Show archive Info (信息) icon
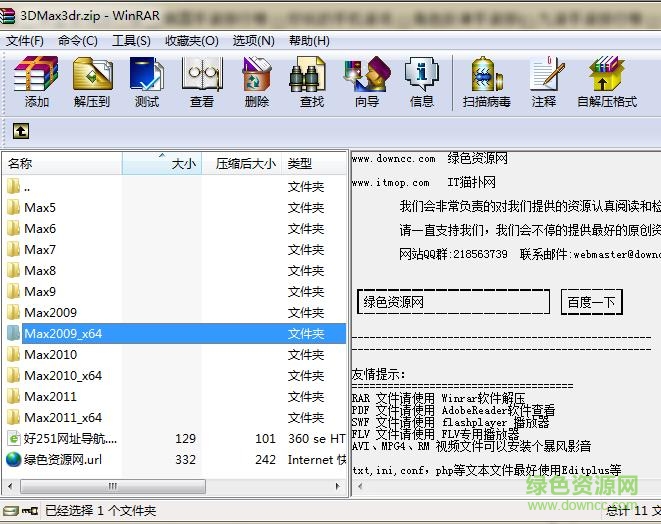This screenshot has height=524, width=661. tap(422, 75)
